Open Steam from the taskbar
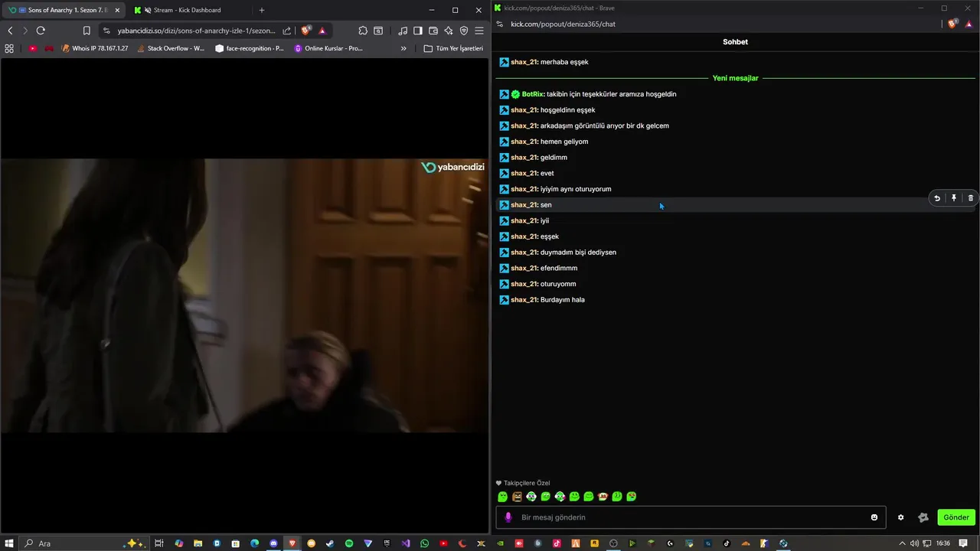 (x=330, y=543)
